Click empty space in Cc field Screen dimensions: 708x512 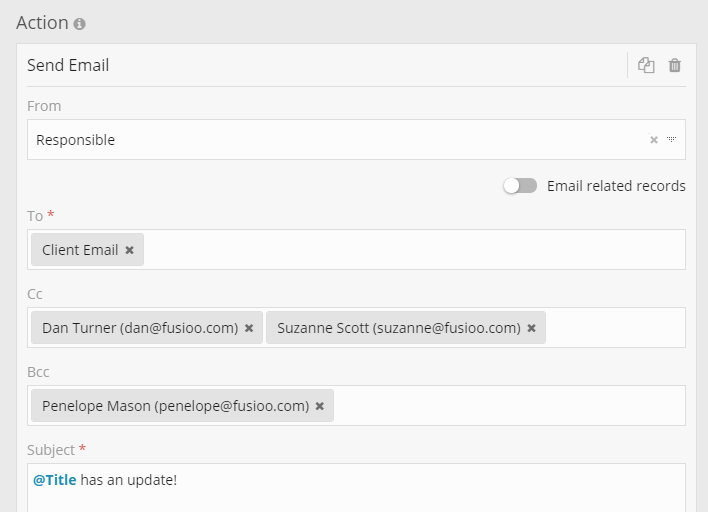615,328
